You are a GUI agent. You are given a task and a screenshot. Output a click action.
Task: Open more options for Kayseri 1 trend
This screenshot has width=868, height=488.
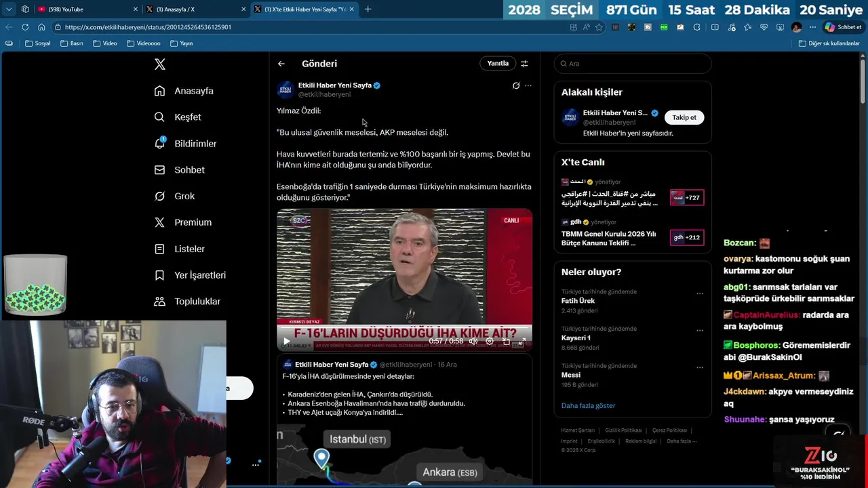(x=700, y=331)
